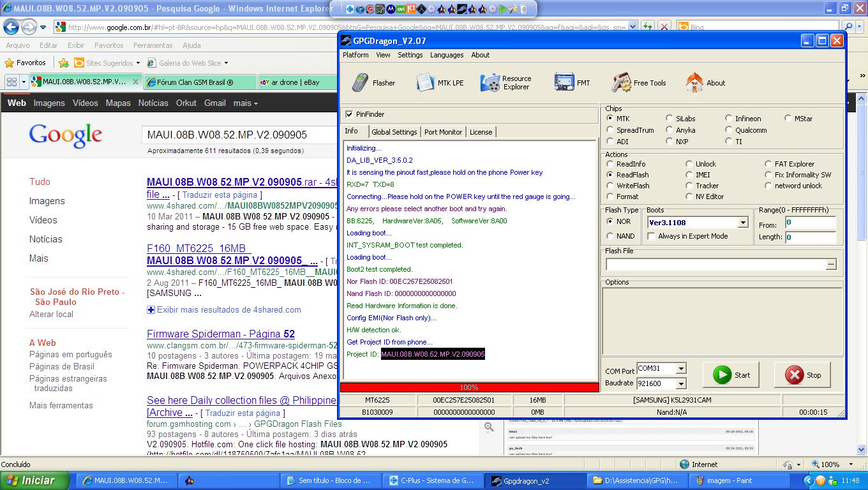
Task: Click the IE page vertical scrollbar
Action: click(862, 274)
